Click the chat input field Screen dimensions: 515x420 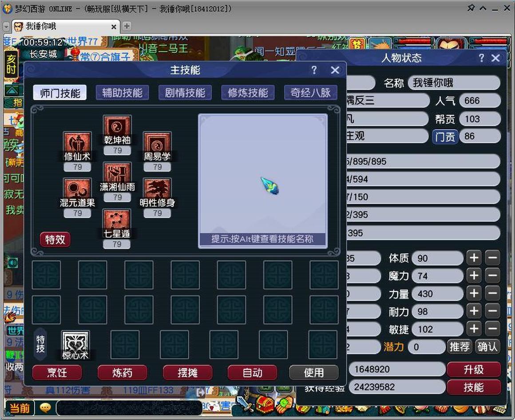coord(129,408)
